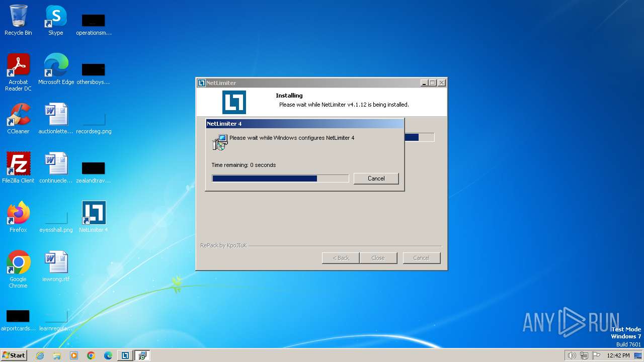Click the 'RePack by KpoJIuK' text

223,245
